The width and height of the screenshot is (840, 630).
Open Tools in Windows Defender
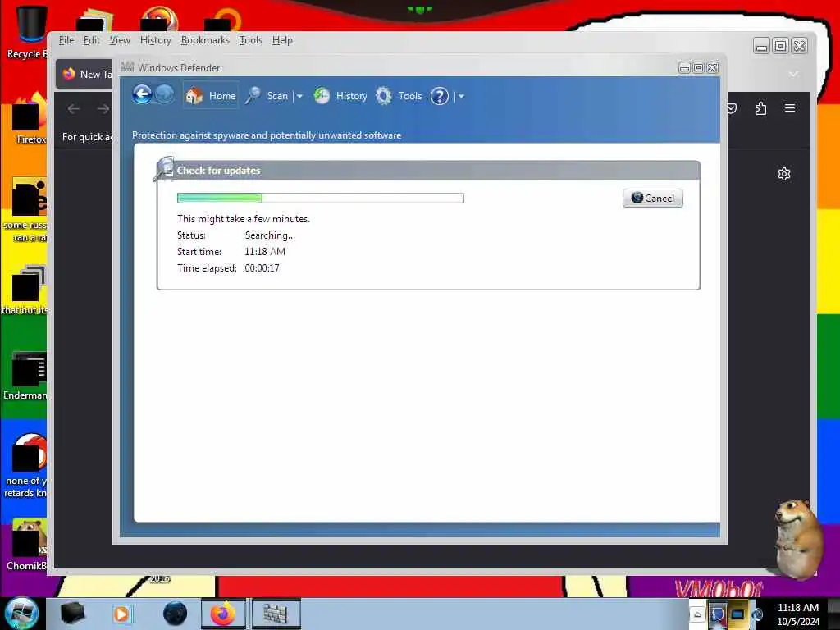[399, 96]
